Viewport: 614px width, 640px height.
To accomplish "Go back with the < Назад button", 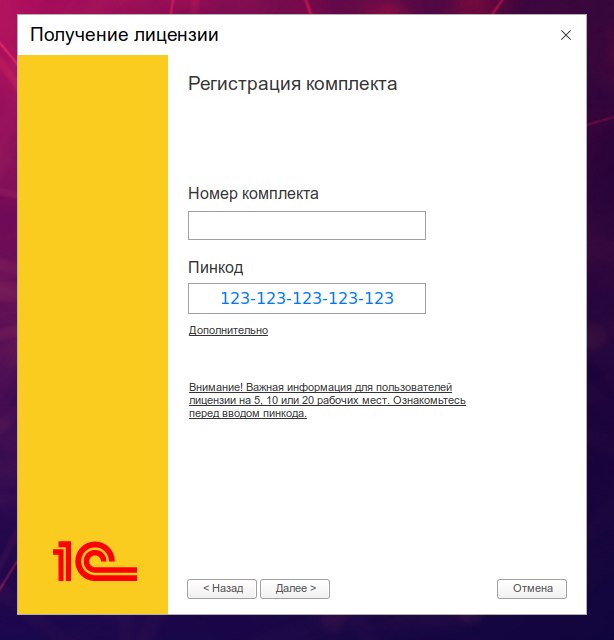I will 222,589.
